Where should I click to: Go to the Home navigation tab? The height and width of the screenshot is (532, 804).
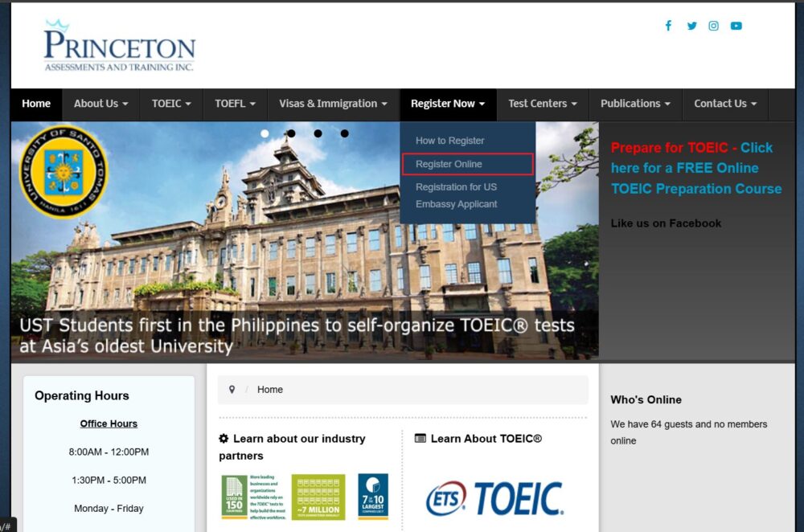point(36,104)
